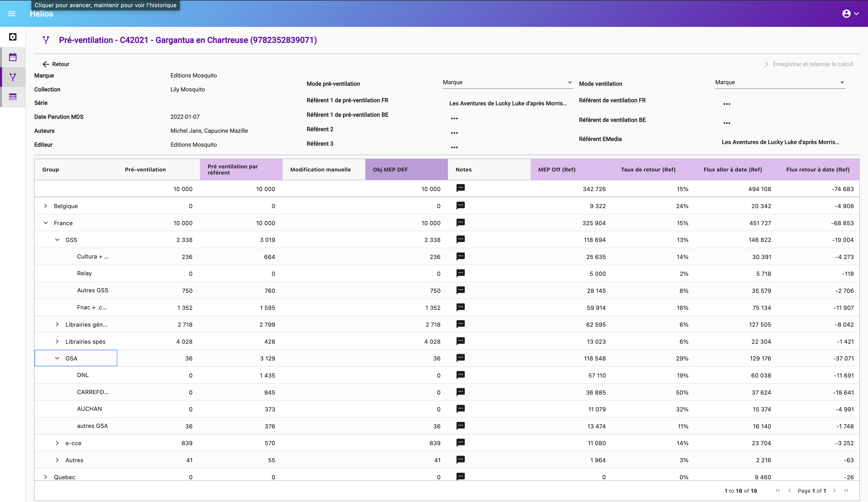Open notes for Quebec row
868x502 pixels.
pos(461,476)
